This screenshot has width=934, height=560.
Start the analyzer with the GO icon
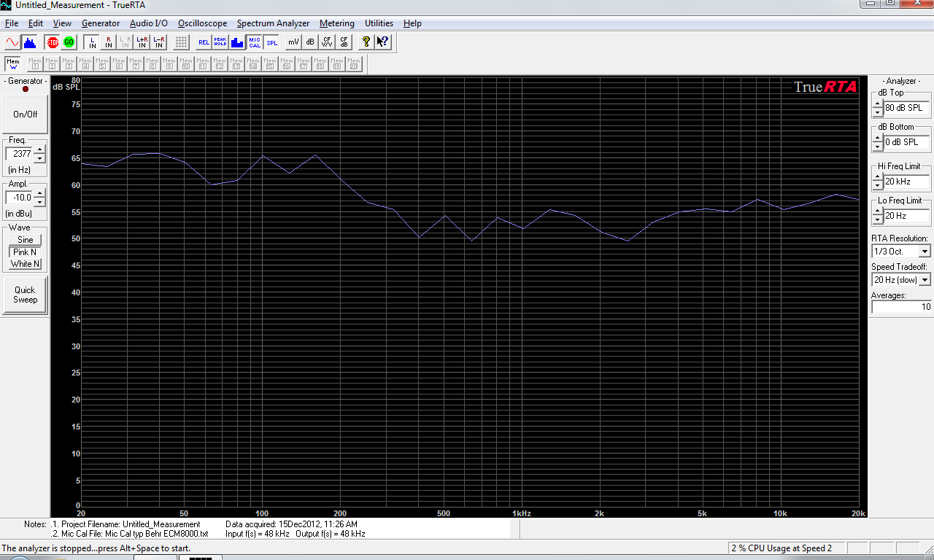click(69, 42)
